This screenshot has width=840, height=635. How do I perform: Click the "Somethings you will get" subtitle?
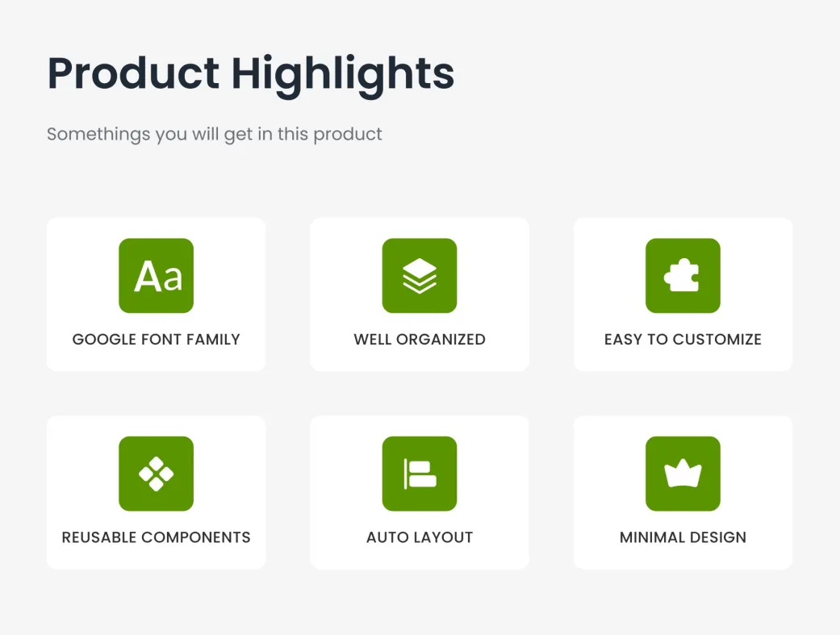tap(214, 134)
